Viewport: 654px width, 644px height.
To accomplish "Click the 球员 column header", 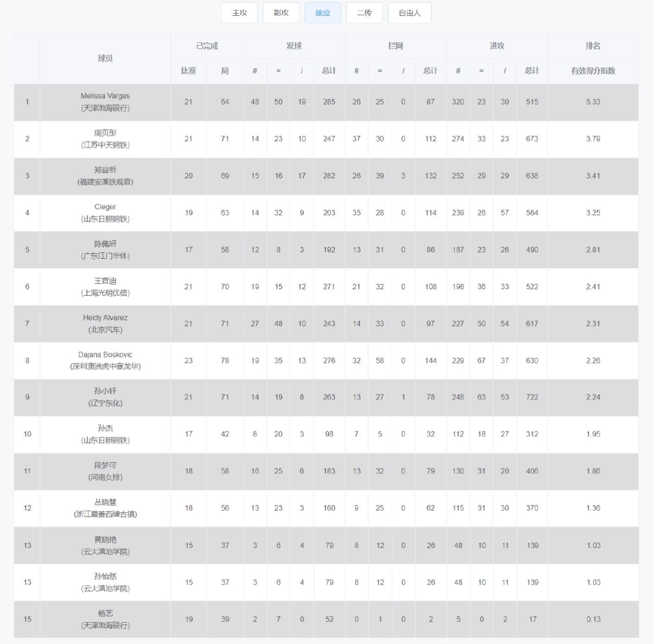I will click(x=105, y=59).
